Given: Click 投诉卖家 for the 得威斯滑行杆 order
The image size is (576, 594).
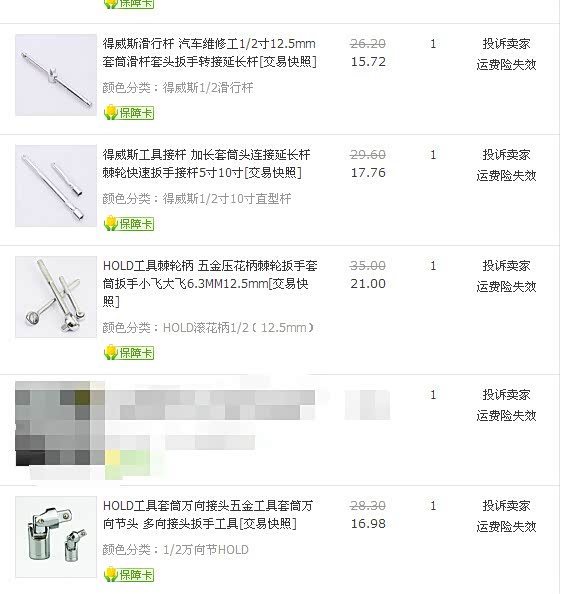Looking at the screenshot, I should (x=506, y=44).
